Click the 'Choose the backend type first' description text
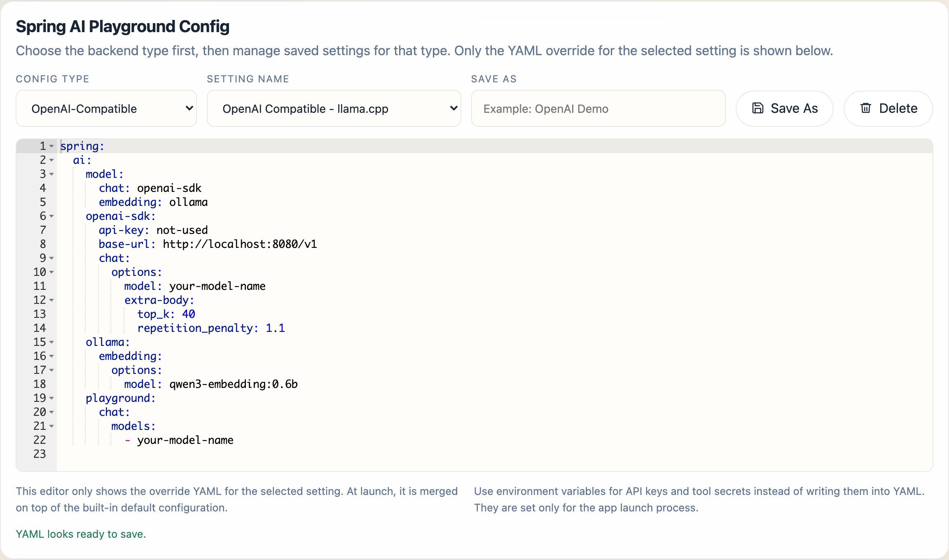949x560 pixels. (x=424, y=51)
